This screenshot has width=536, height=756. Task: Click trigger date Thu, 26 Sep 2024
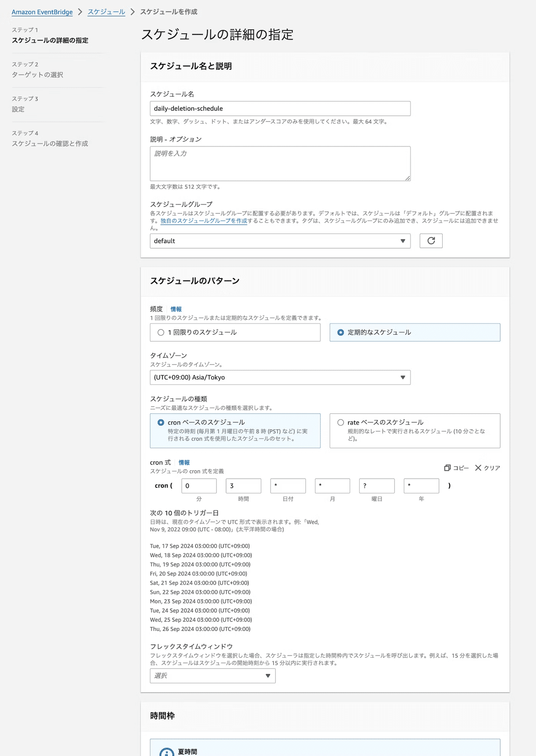pyautogui.click(x=200, y=629)
